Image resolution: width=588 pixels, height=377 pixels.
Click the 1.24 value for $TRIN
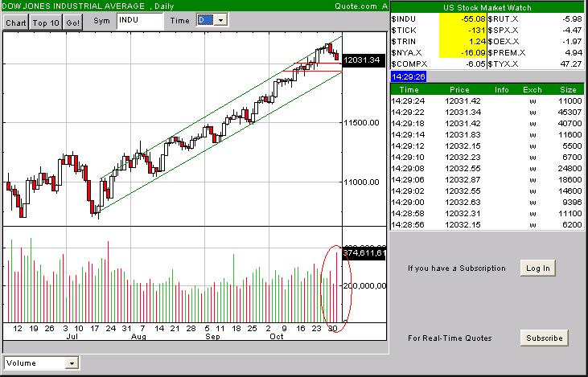477,41
